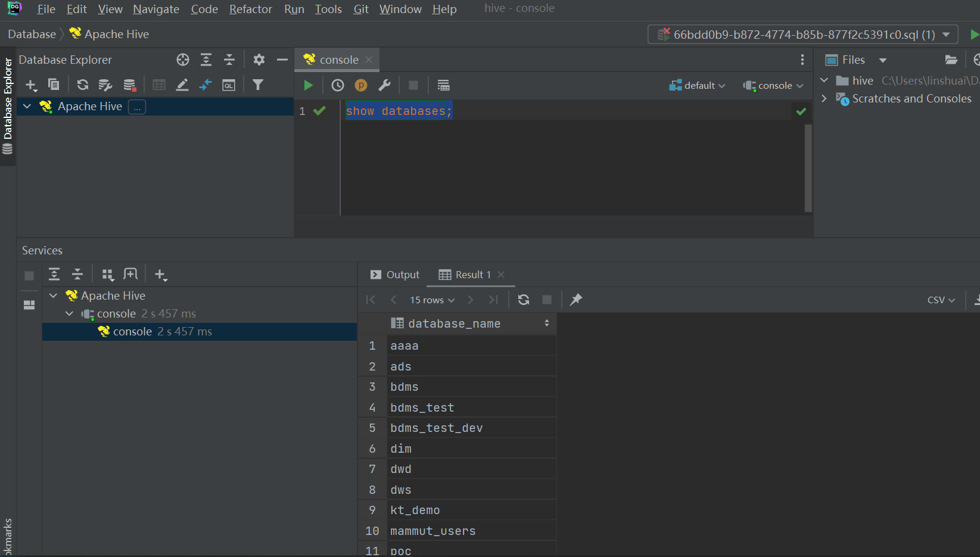Screen dimensions: 980x557
Task: Open query execution settings wrench
Action: pos(384,85)
